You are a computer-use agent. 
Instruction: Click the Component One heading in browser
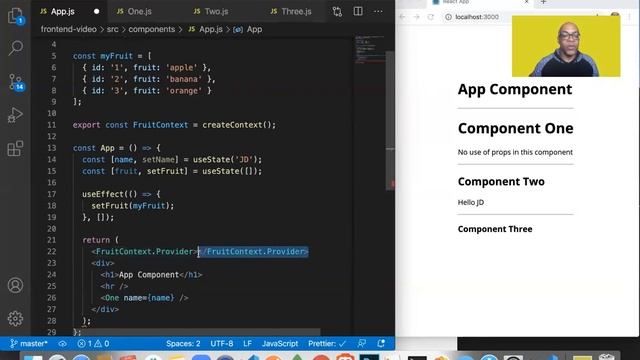[x=516, y=129]
